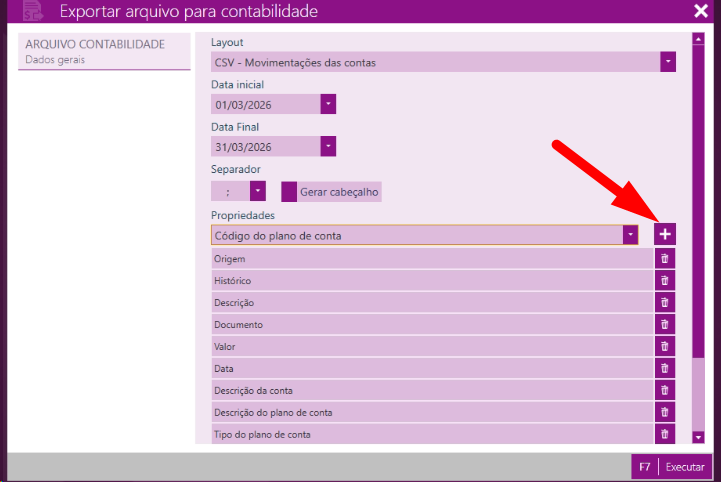Open the Data inicial date picker
Screen dimensions: 721x482
point(328,104)
